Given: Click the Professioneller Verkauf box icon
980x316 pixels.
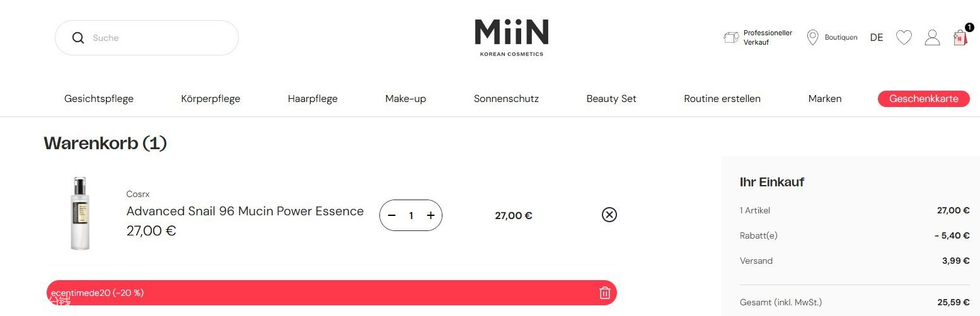Looking at the screenshot, I should pyautogui.click(x=731, y=38).
